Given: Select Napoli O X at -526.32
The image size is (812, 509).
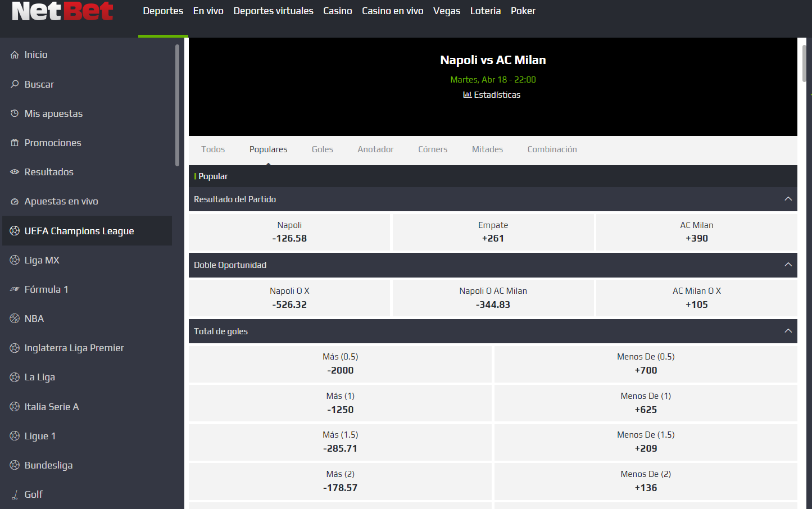Looking at the screenshot, I should click(289, 298).
